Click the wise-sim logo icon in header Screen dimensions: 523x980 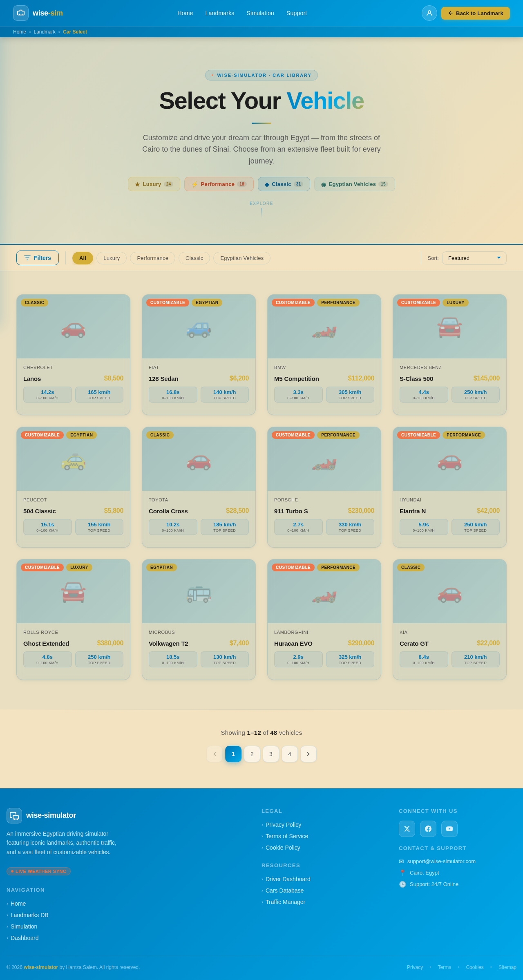click(21, 13)
